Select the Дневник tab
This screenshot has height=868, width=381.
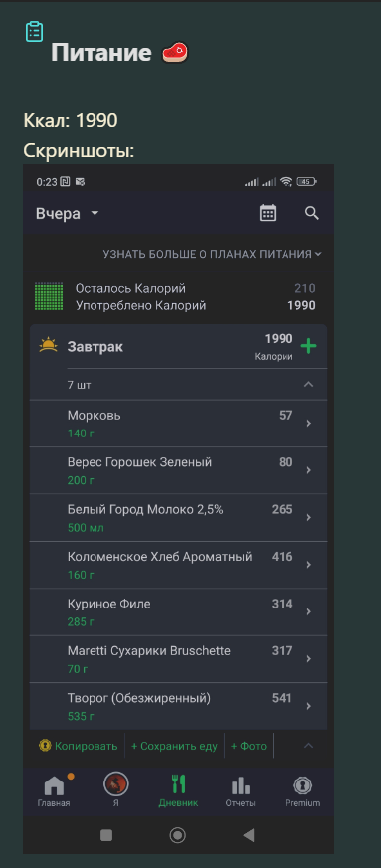point(178,791)
